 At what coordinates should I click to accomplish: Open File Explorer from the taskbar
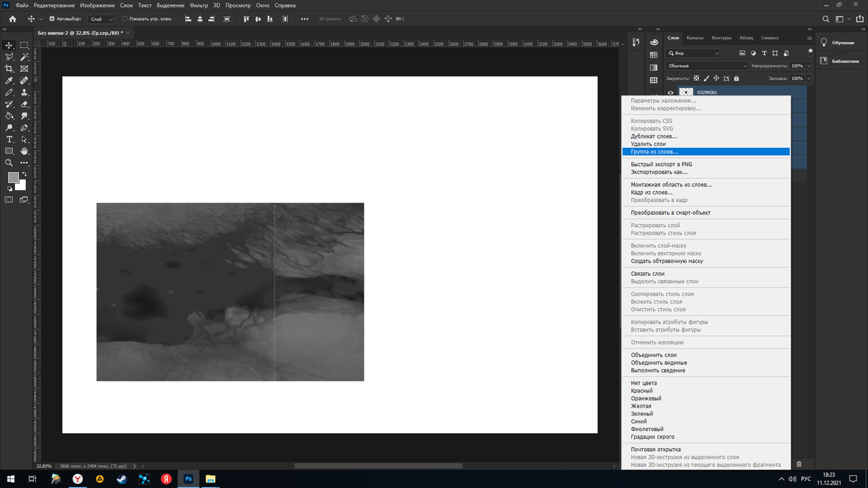210,479
